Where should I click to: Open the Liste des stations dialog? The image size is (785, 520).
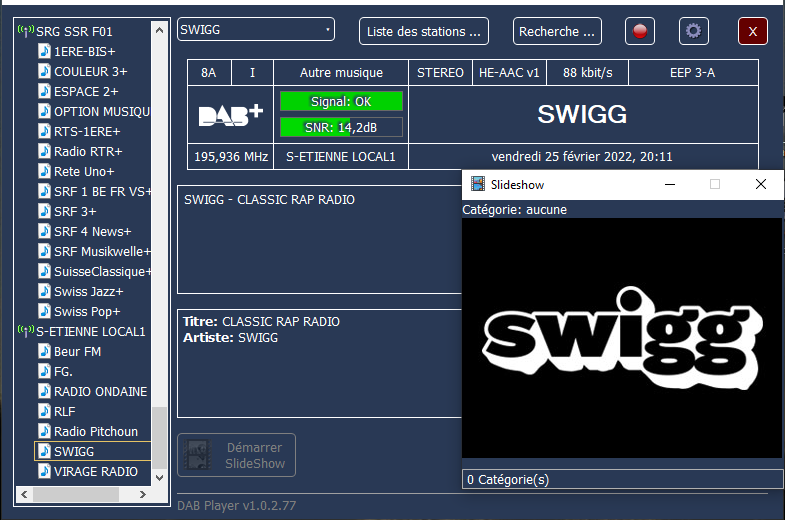[424, 31]
